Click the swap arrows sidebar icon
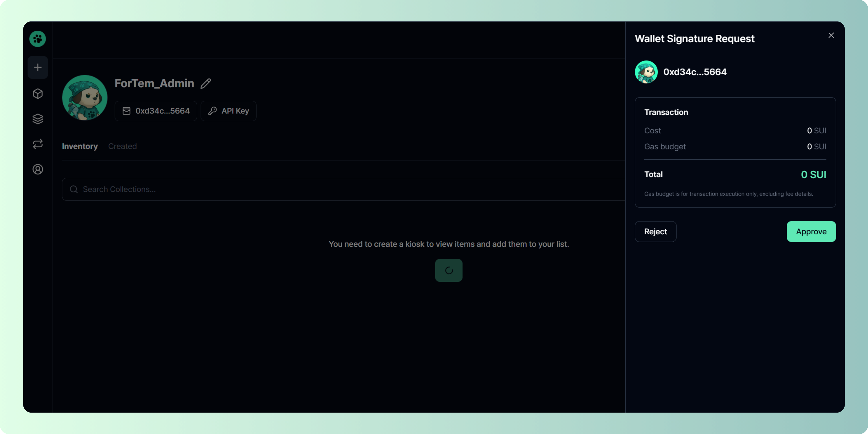This screenshot has width=868, height=434. 38,144
